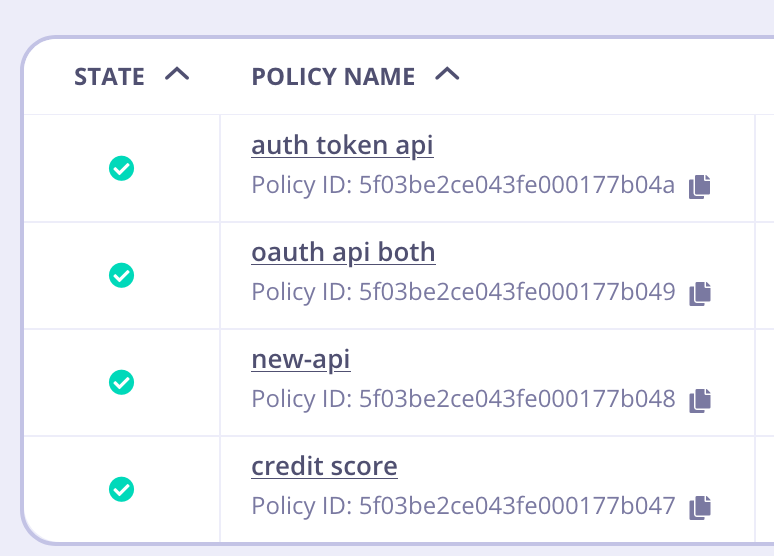Copy policy ID for credit score
This screenshot has height=556, width=774.
[700, 507]
